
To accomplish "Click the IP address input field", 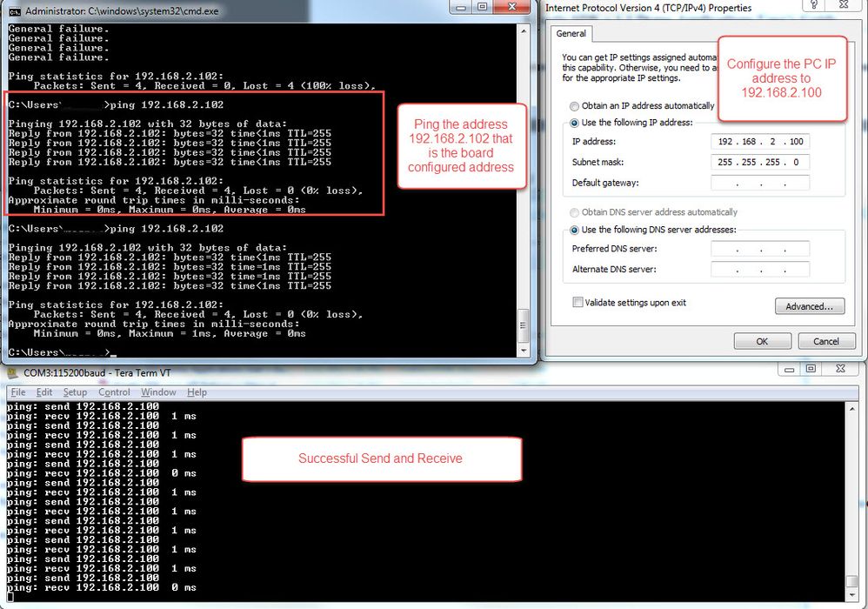I will point(760,142).
